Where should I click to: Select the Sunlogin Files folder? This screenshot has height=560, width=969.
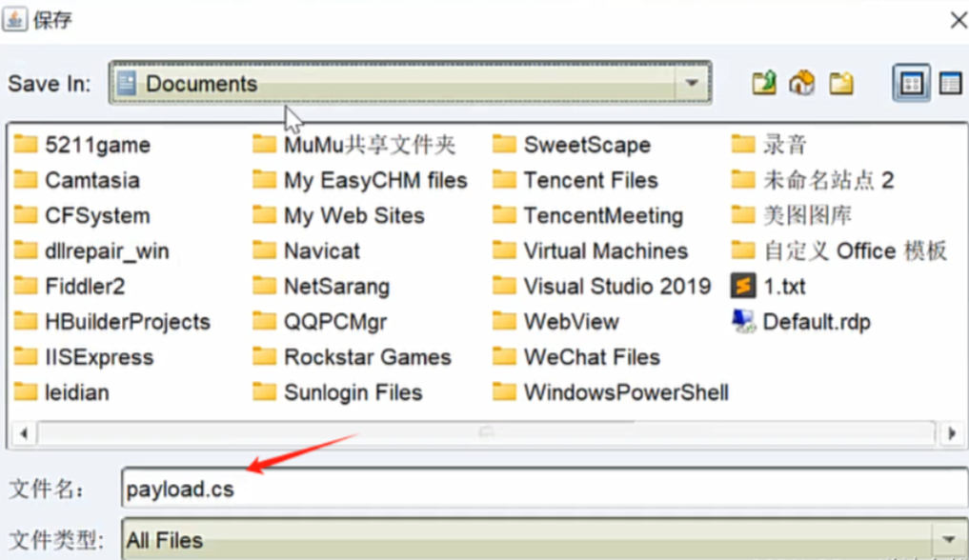337,392
